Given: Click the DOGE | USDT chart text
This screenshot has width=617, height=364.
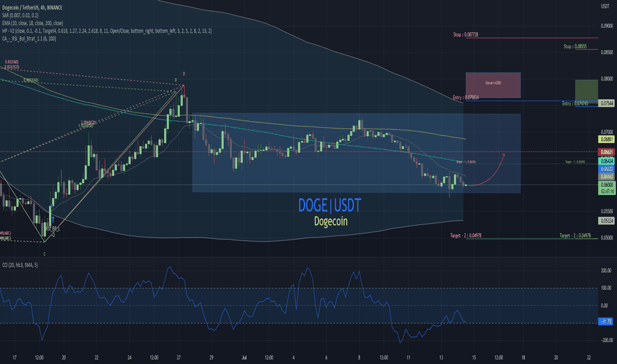Looking at the screenshot, I should pyautogui.click(x=330, y=205).
